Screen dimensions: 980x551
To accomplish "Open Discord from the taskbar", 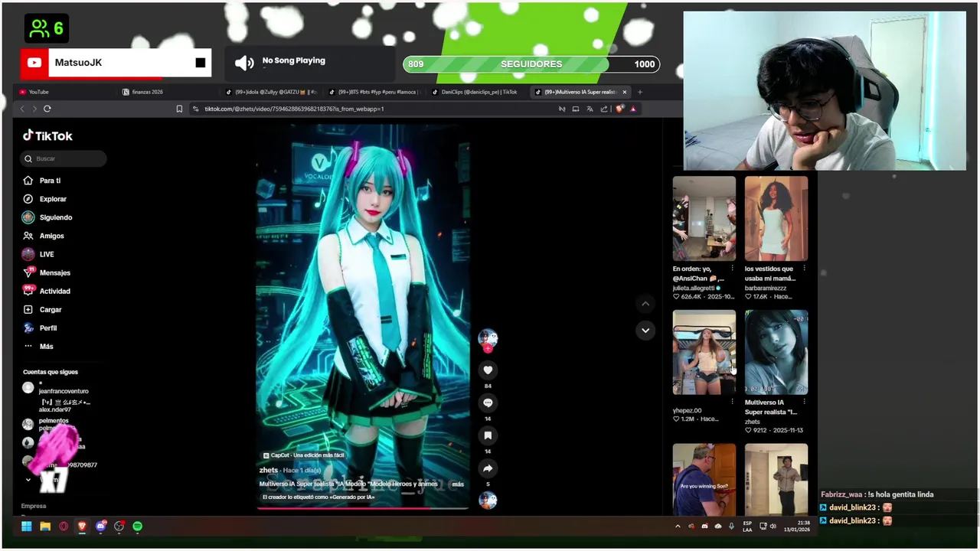I will coord(100,527).
